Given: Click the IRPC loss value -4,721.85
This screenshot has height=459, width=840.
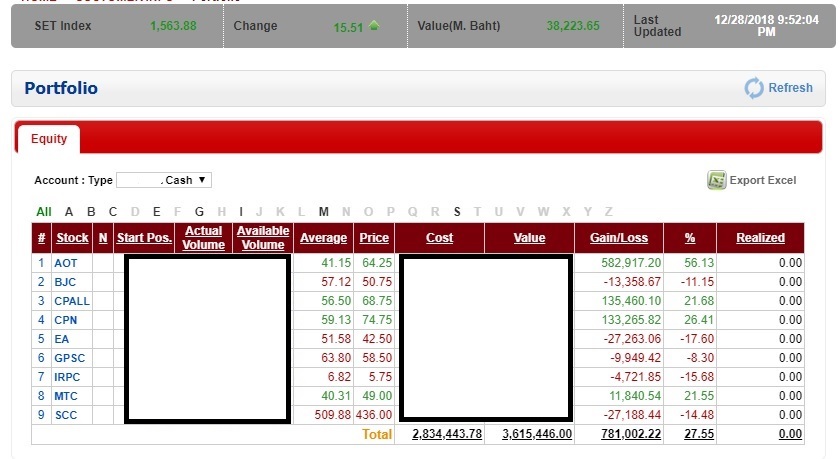Looking at the screenshot, I should [x=635, y=377].
